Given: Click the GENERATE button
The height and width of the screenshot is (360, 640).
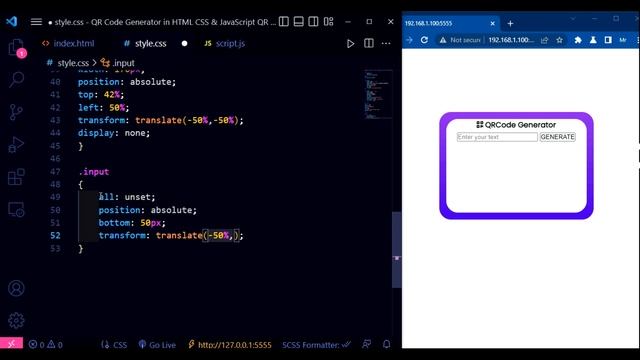Looking at the screenshot, I should [x=558, y=137].
